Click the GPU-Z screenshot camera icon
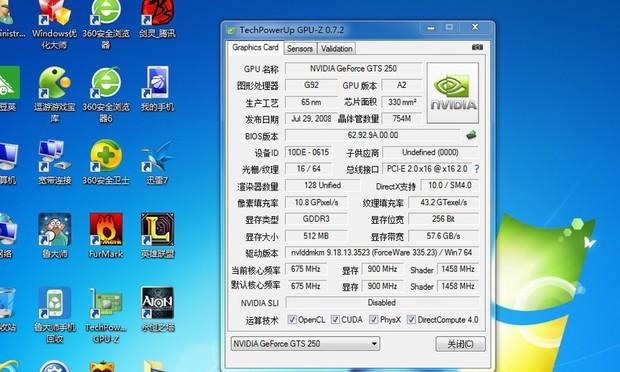Viewport: 620px width, 372px height. pyautogui.click(x=477, y=47)
